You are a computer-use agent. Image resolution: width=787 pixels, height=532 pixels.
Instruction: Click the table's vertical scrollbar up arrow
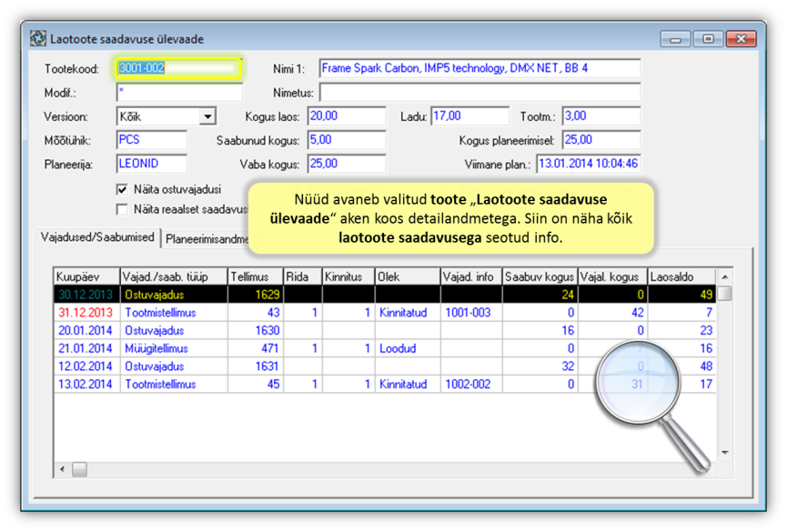[x=725, y=276]
